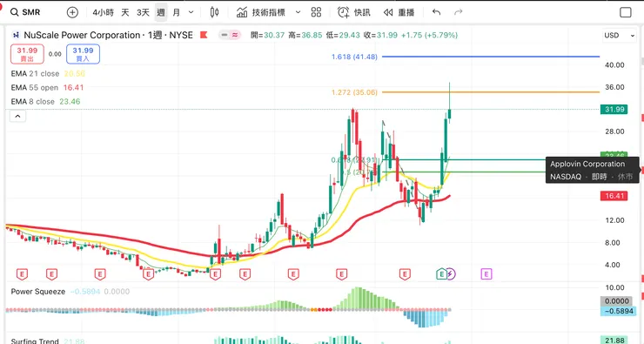The width and height of the screenshot is (644, 344).
Task: Click the 21.88 Surfing Trend value label
Action: point(614,340)
